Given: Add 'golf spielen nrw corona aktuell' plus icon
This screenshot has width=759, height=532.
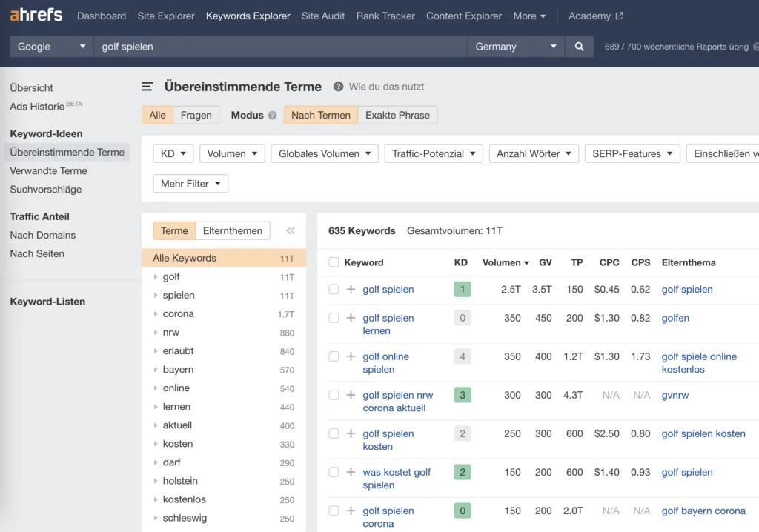Looking at the screenshot, I should coord(351,395).
